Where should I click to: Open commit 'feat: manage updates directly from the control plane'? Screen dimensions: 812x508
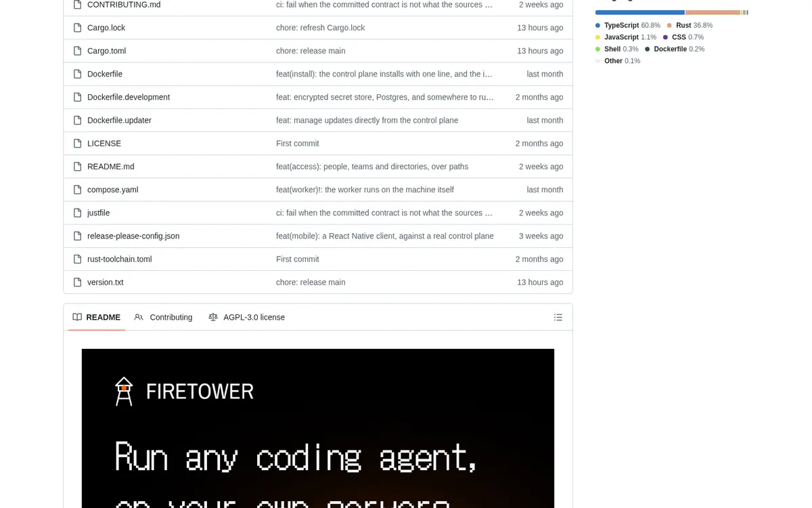click(x=367, y=120)
